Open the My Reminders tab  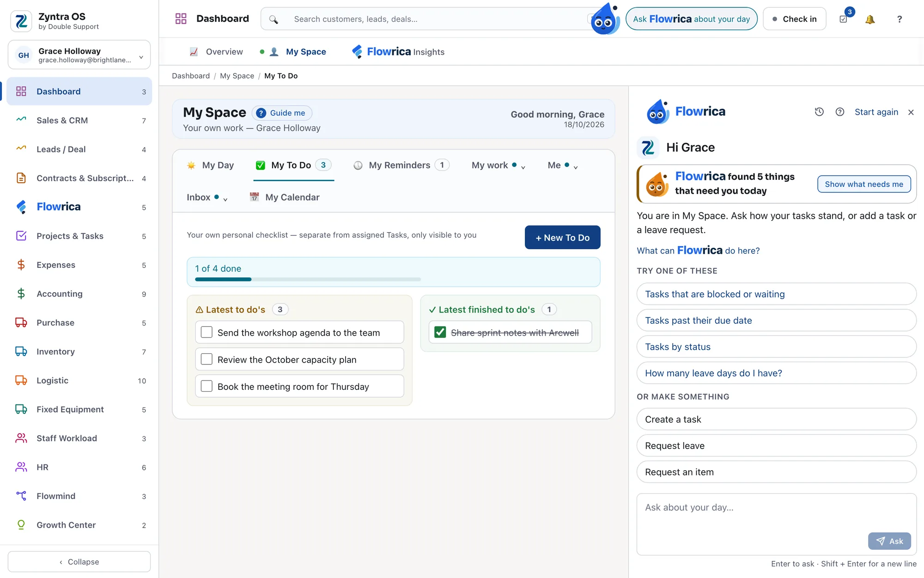pyautogui.click(x=401, y=165)
